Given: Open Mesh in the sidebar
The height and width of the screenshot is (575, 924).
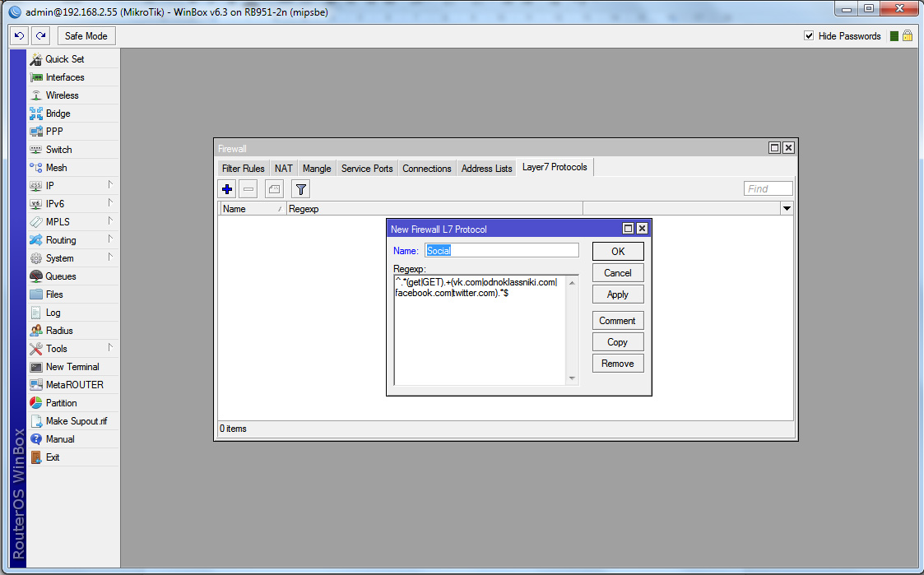Looking at the screenshot, I should [73, 168].
